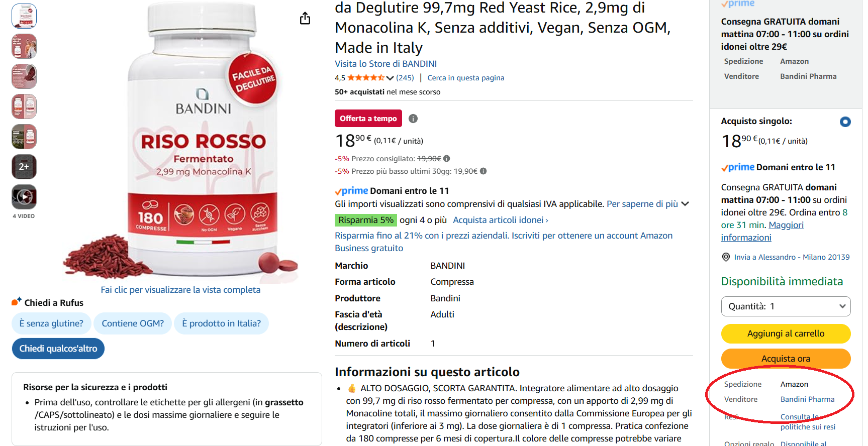Ask Rufus 'È senza glutine?'

(51, 323)
